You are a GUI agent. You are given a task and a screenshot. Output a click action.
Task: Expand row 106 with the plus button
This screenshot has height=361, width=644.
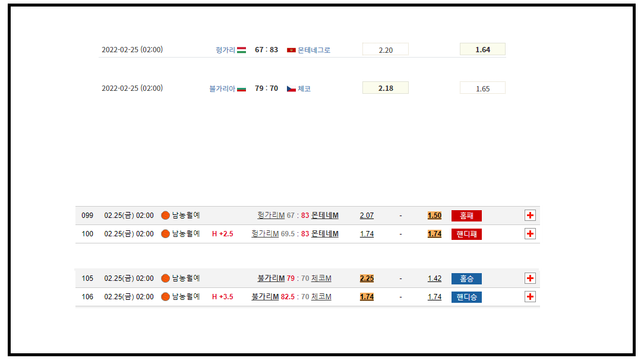pos(530,297)
